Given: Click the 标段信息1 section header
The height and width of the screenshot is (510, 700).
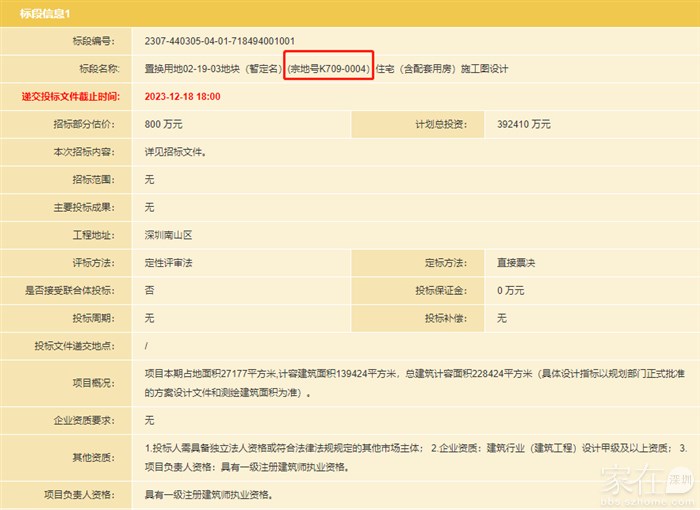Looking at the screenshot, I should (x=41, y=13).
